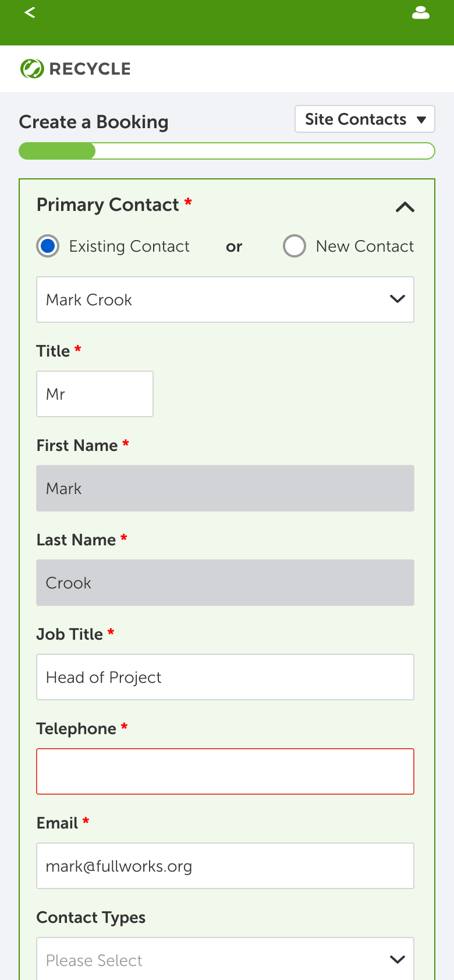Click the Job Title input field
Viewport: 454px width, 980px height.
[x=225, y=677]
